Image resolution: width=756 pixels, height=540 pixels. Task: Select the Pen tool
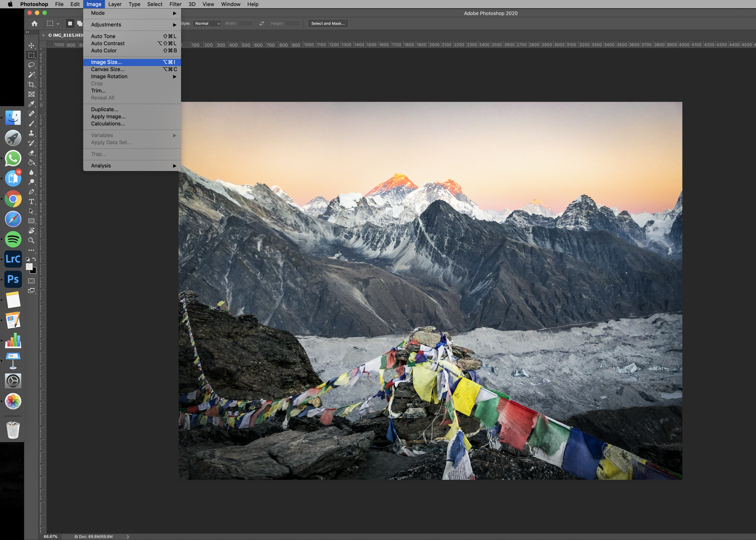31,192
